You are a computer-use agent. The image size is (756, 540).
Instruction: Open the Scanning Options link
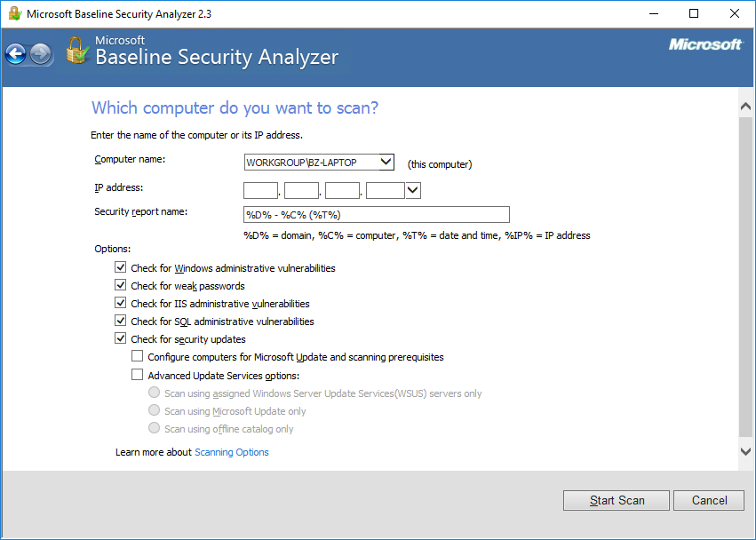232,452
